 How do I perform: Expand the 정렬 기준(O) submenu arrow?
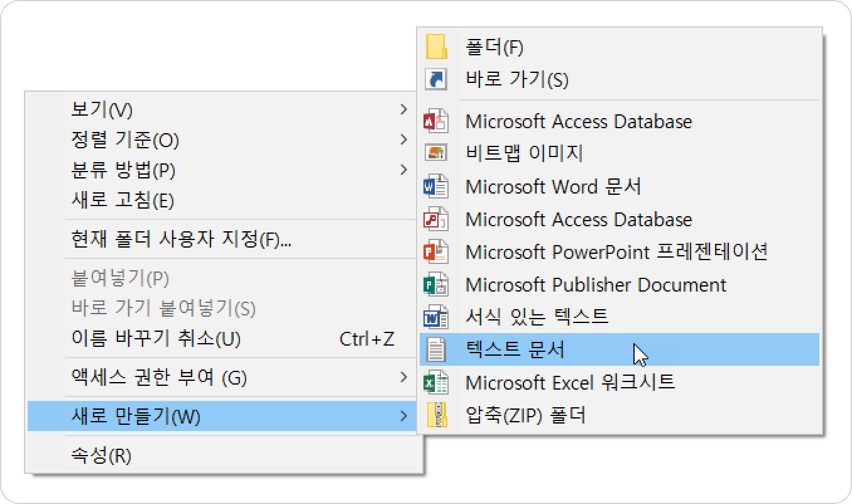403,140
